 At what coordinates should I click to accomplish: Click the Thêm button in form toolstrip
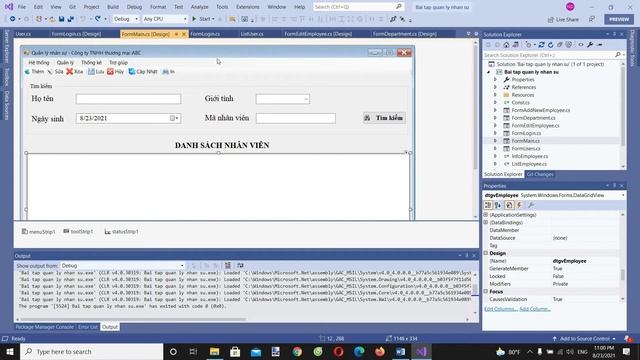34,71
